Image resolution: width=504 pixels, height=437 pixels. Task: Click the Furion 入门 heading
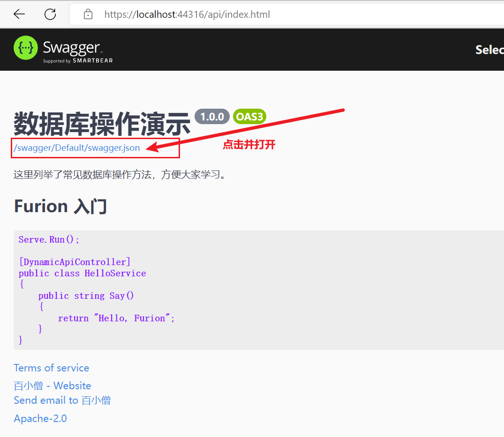(60, 206)
